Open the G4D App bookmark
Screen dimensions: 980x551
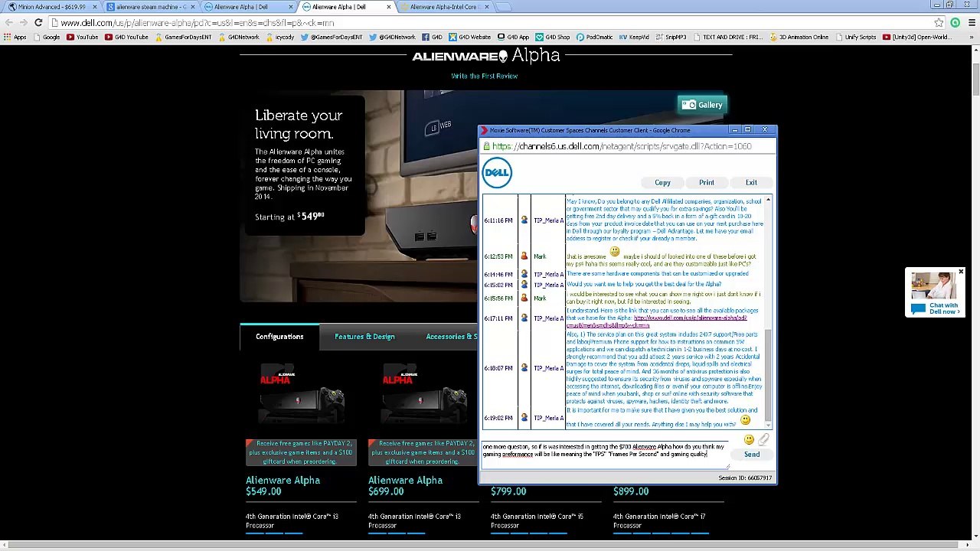(x=513, y=37)
